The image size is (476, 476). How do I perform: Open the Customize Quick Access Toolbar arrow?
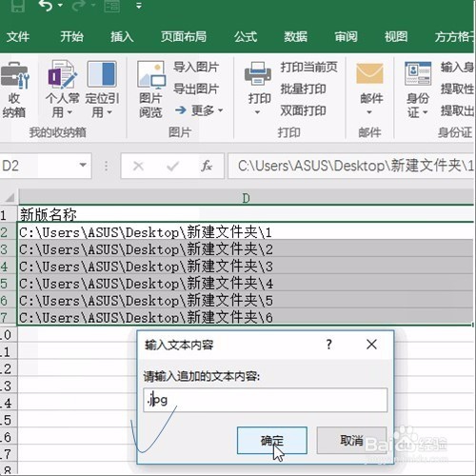(x=139, y=6)
